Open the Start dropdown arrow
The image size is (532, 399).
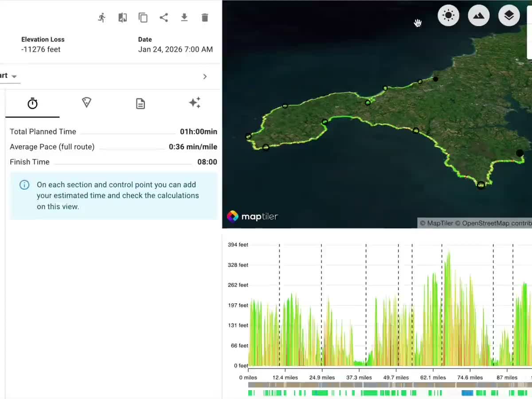click(x=14, y=76)
